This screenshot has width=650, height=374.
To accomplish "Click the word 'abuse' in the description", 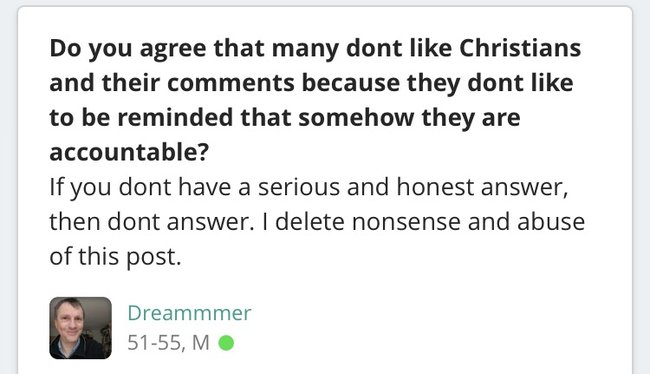I will tap(551, 222).
